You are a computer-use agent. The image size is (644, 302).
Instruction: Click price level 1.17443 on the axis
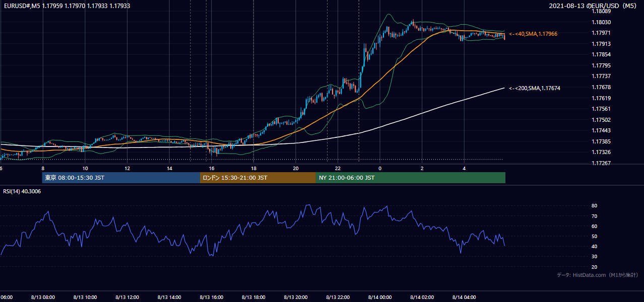601,130
